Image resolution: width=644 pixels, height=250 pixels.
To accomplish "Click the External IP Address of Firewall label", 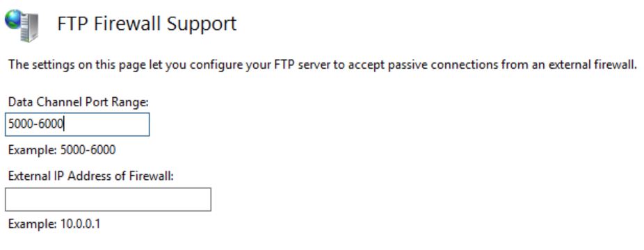I will point(91,176).
